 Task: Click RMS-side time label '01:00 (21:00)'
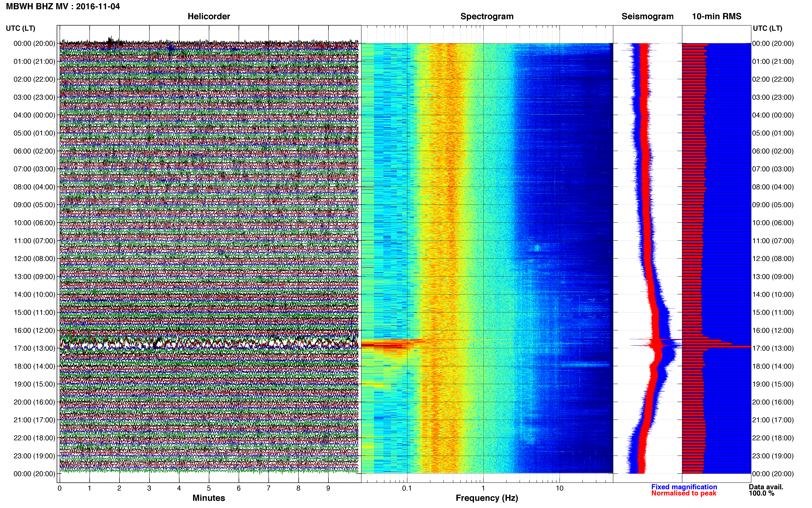pos(773,62)
